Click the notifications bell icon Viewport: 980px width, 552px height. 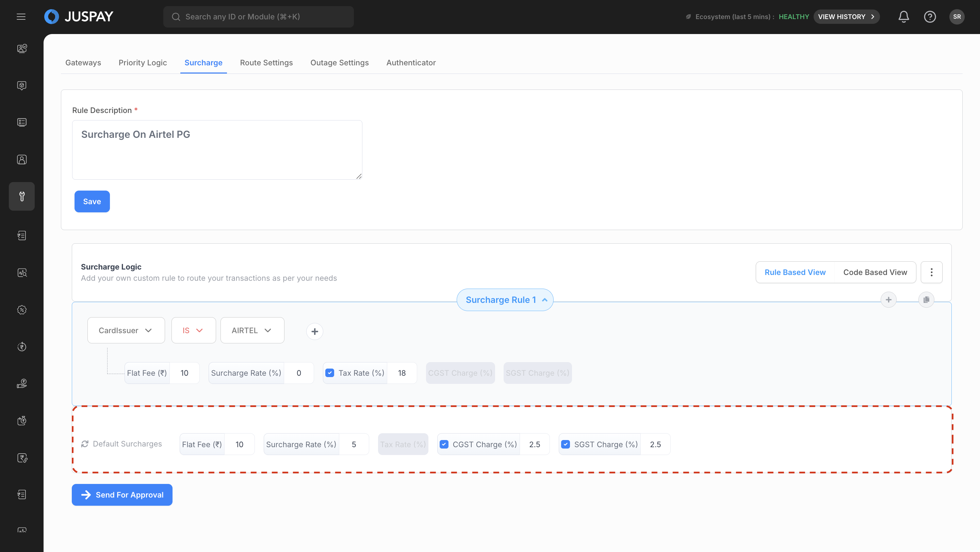(x=903, y=17)
